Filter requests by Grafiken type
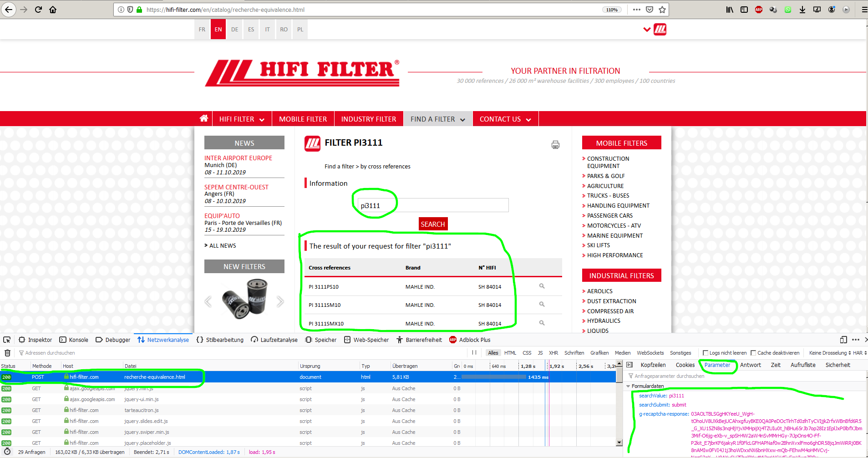This screenshot has width=868, height=458. pyautogui.click(x=599, y=353)
